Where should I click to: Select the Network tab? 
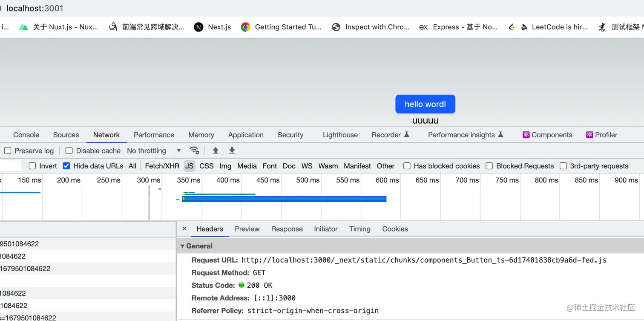pyautogui.click(x=106, y=135)
